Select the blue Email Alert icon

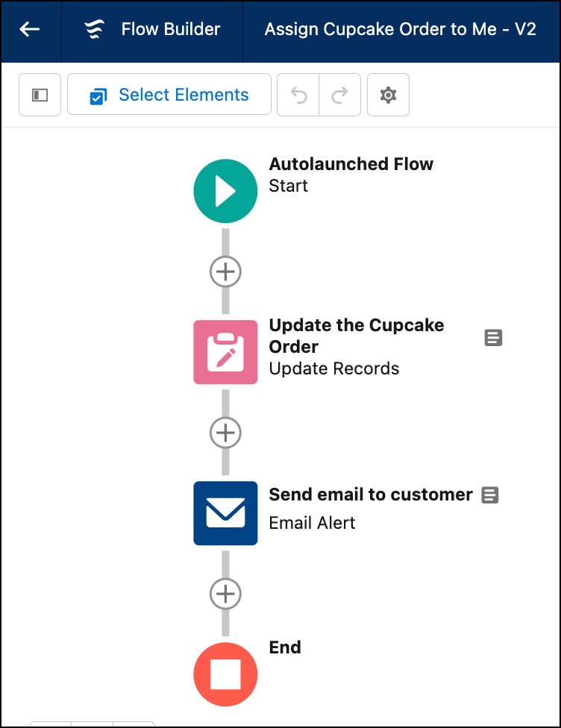[x=226, y=513]
